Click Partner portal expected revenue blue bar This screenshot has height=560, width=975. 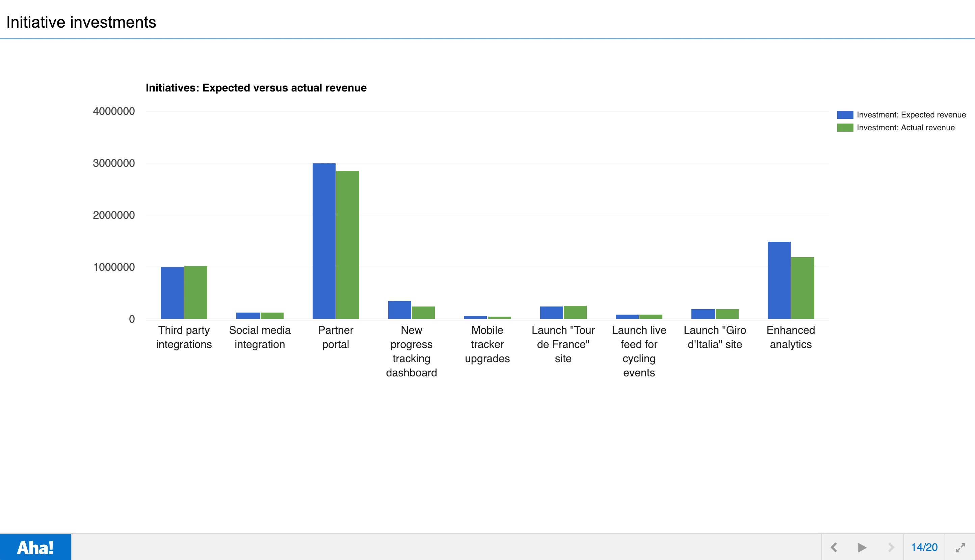point(324,241)
